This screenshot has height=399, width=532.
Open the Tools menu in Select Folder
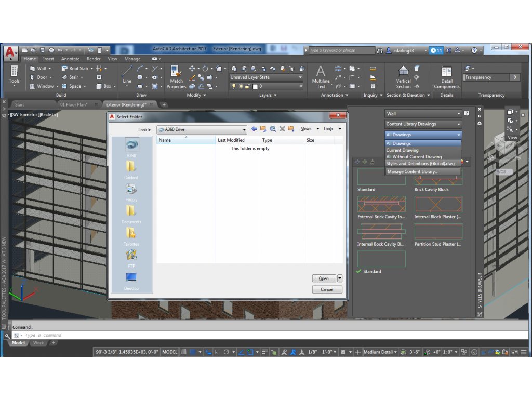tap(332, 129)
